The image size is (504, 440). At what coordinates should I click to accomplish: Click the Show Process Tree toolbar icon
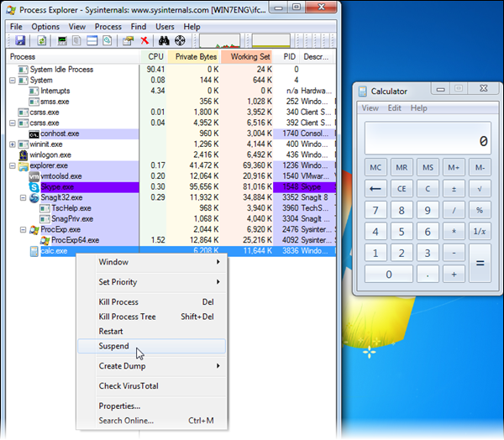click(x=76, y=41)
